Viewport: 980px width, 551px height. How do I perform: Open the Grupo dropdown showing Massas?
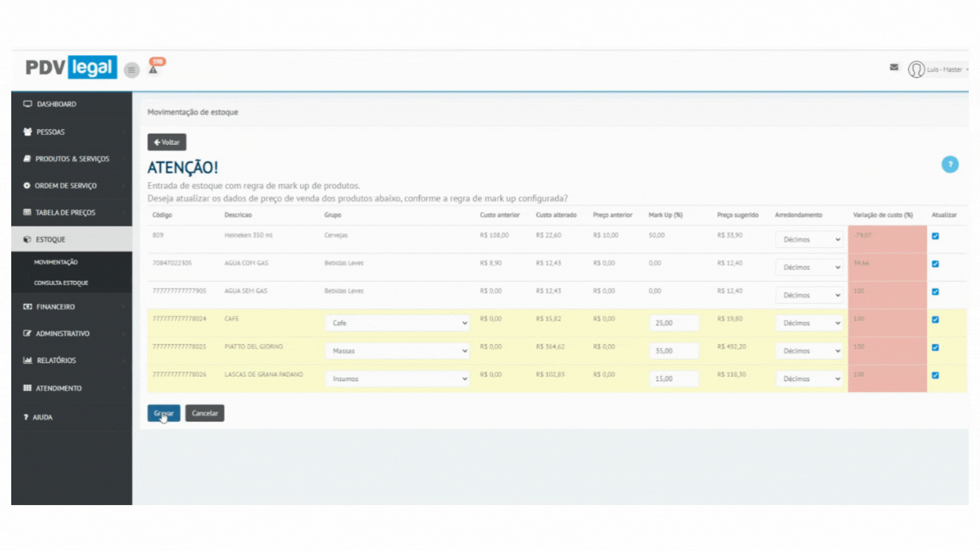pyautogui.click(x=397, y=351)
